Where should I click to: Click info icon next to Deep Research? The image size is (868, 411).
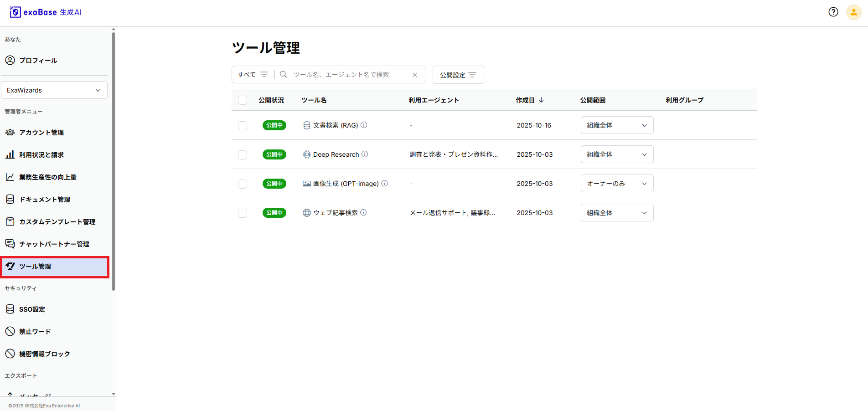click(x=365, y=154)
